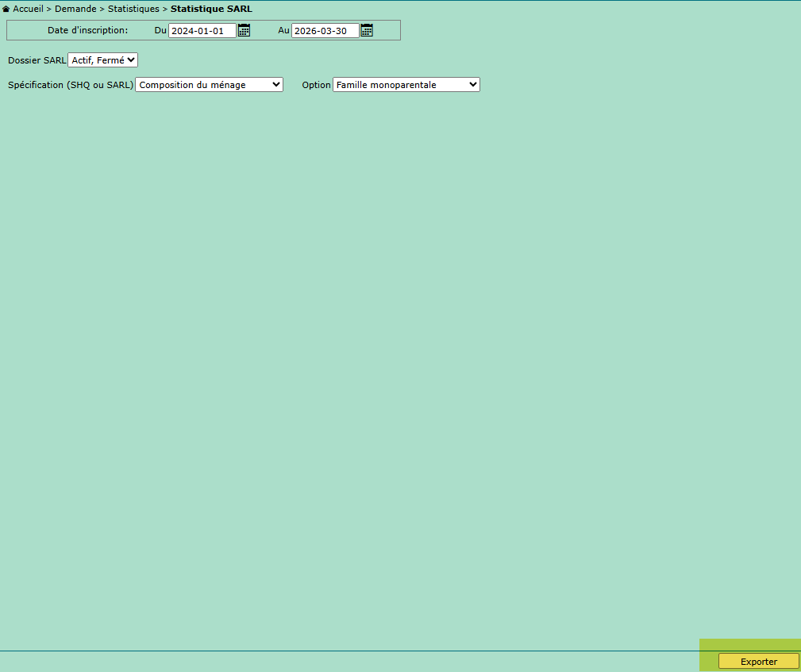Click the Exporter button
Screen dimensions: 801x672
coord(758,662)
